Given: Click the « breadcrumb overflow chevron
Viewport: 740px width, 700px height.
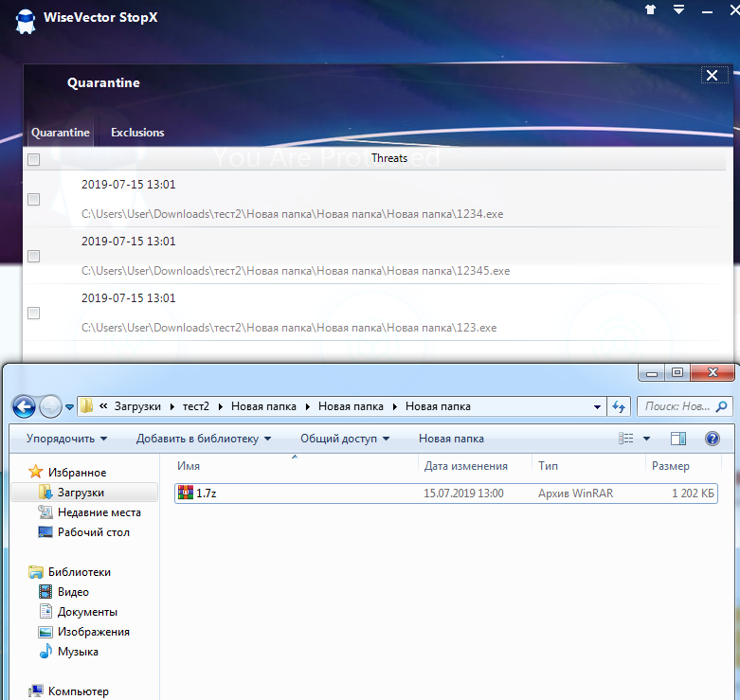Looking at the screenshot, I should coord(103,405).
